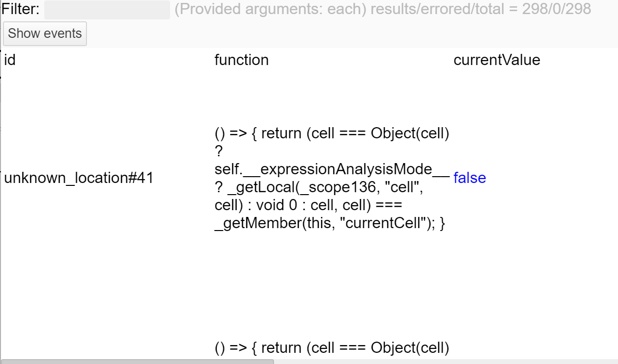Click the self.__expressionAnalysisMode__ code line
Image resolution: width=618 pixels, height=364 pixels.
coord(323,169)
